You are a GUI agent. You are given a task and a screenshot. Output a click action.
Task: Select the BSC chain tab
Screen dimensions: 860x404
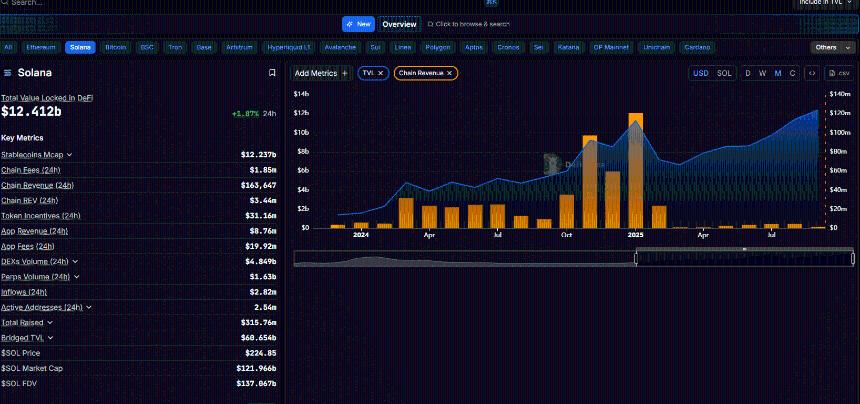click(x=147, y=48)
